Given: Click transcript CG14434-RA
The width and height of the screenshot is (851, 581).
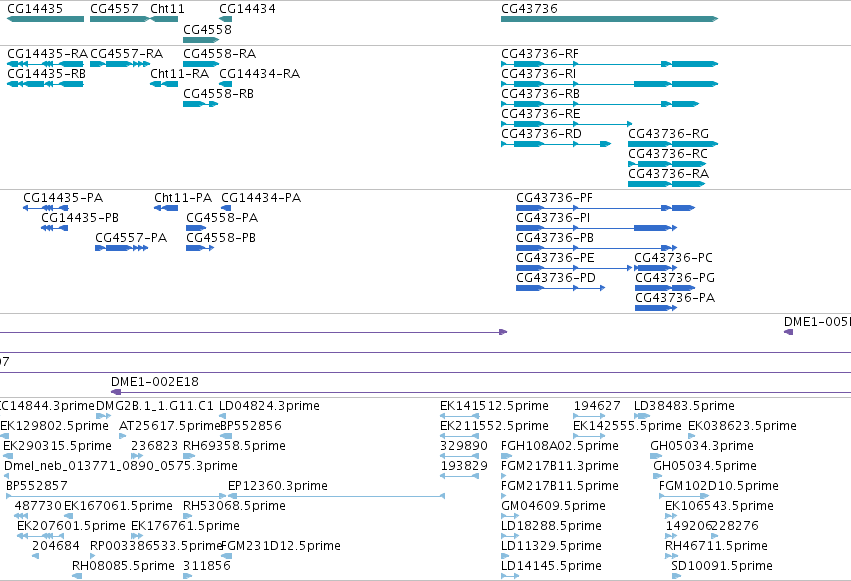Looking at the screenshot, I should point(226,84).
